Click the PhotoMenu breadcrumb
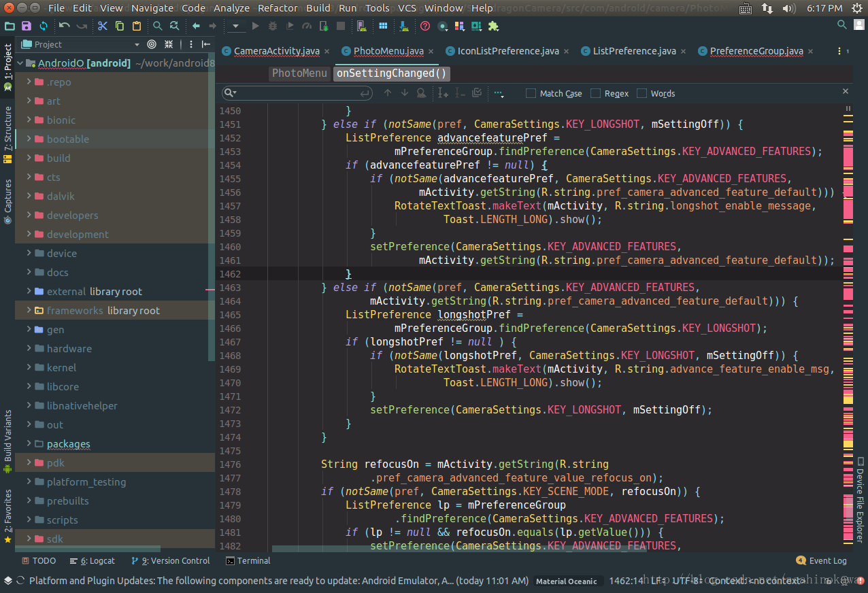Screen dimensions: 868x593 tap(299, 73)
